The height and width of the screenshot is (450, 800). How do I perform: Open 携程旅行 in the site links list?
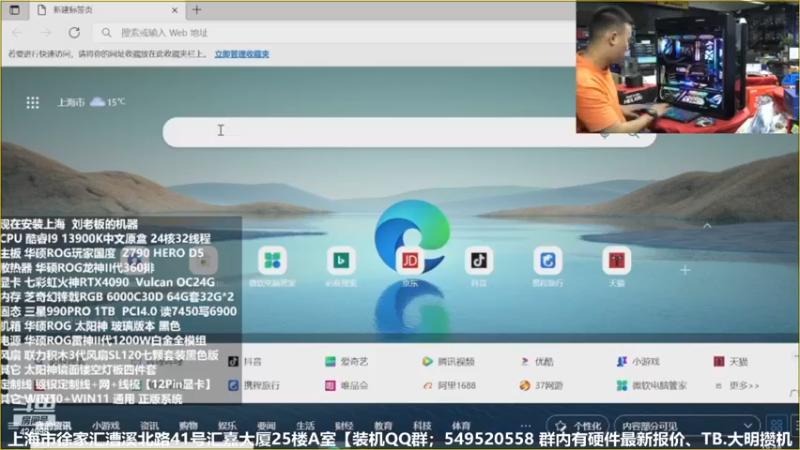tap(254, 385)
